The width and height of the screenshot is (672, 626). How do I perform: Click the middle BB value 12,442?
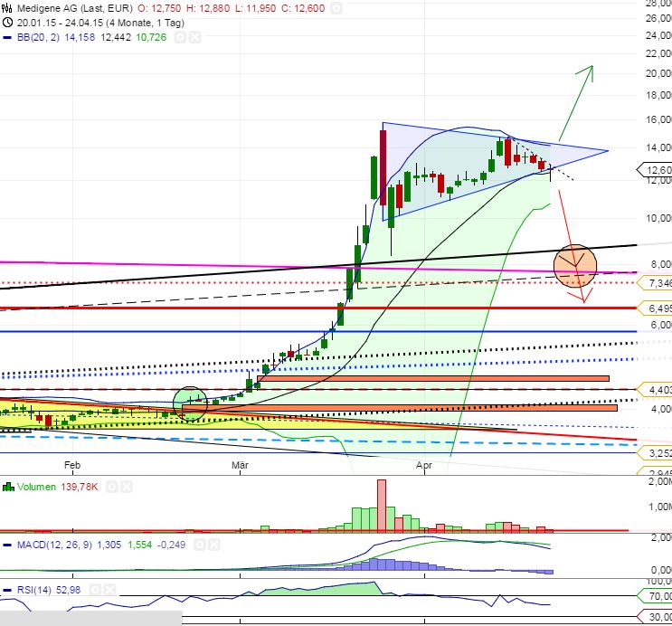coord(116,37)
